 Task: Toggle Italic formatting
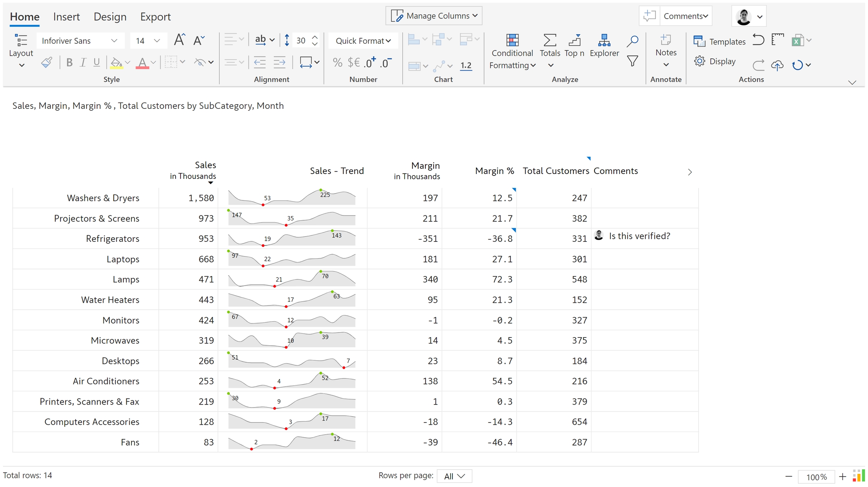tap(83, 63)
